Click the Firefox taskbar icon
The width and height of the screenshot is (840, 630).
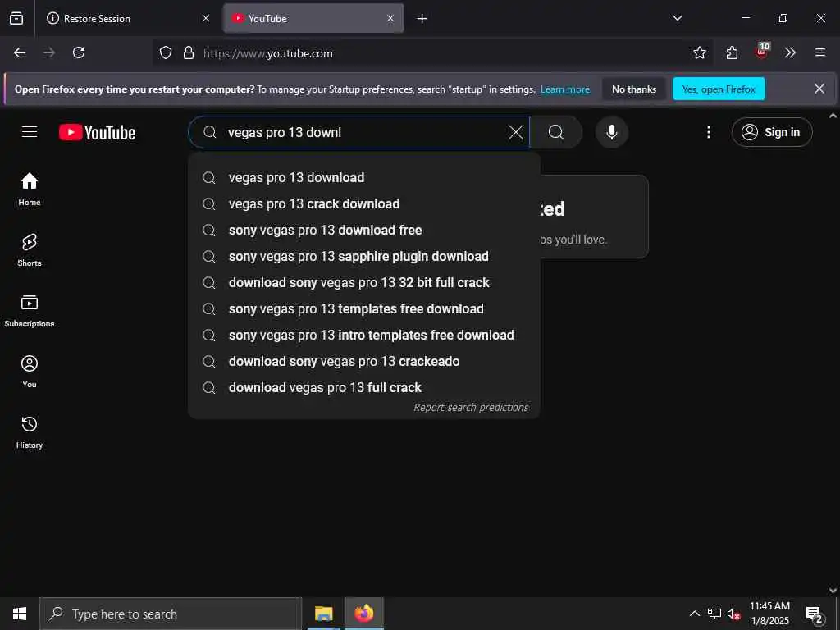tap(363, 614)
